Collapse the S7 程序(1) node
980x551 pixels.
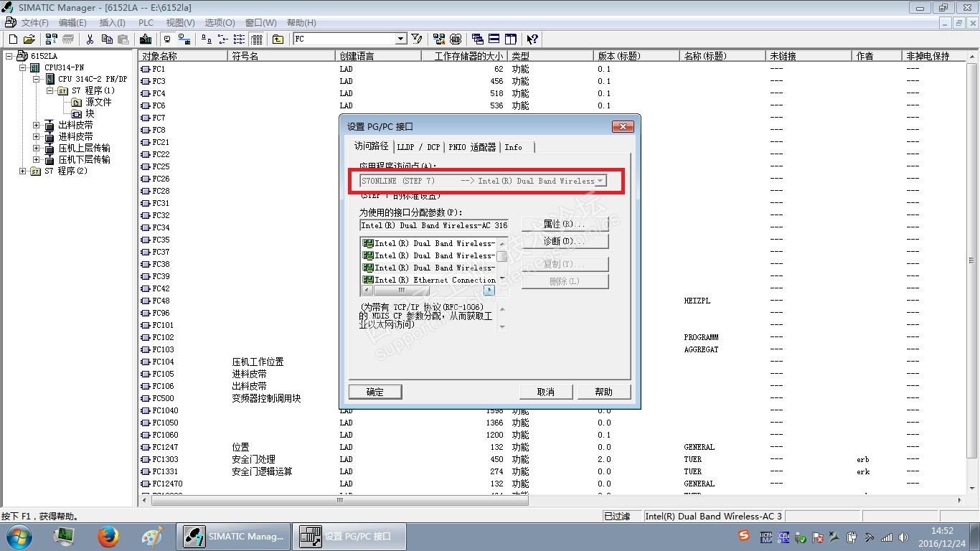[50, 90]
